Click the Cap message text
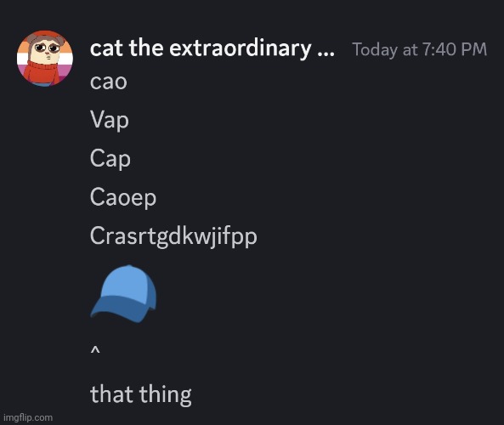This screenshot has width=504, height=425. 110,159
